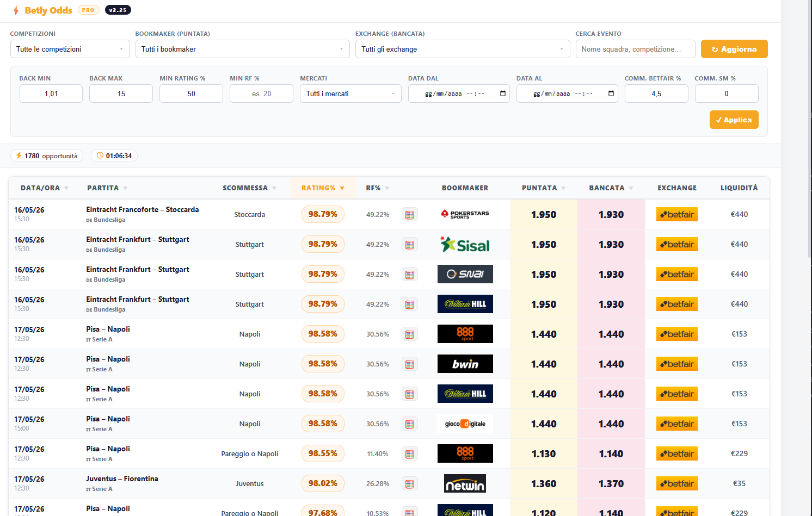Click PokerStars Sports bookmaker logo

pos(465,214)
